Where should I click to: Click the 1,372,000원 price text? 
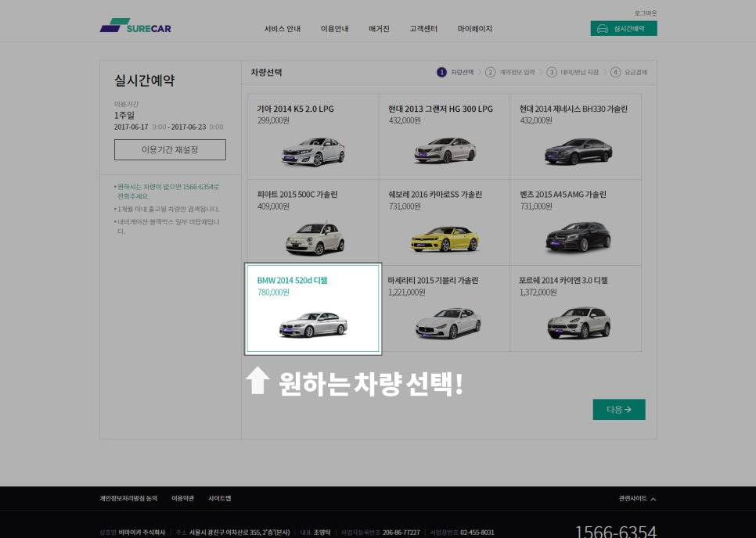(538, 292)
